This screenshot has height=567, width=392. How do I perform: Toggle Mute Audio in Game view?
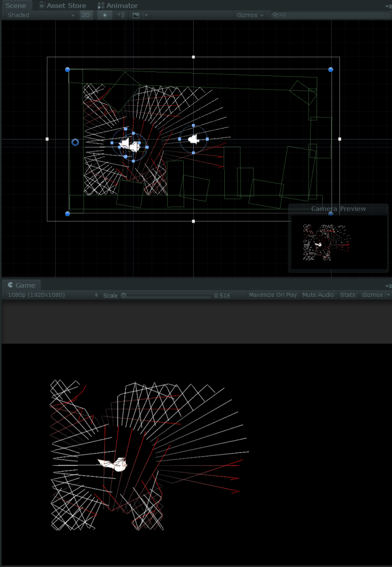[x=318, y=295]
